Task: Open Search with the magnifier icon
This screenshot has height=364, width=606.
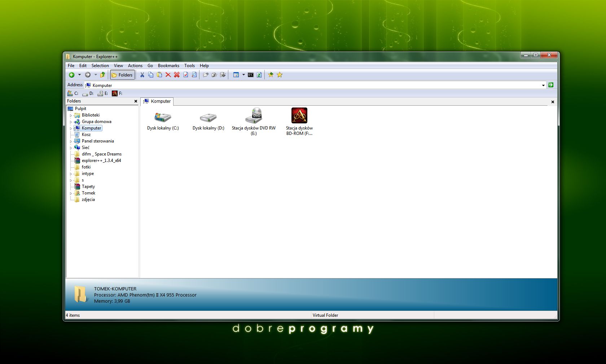Action: coord(194,75)
